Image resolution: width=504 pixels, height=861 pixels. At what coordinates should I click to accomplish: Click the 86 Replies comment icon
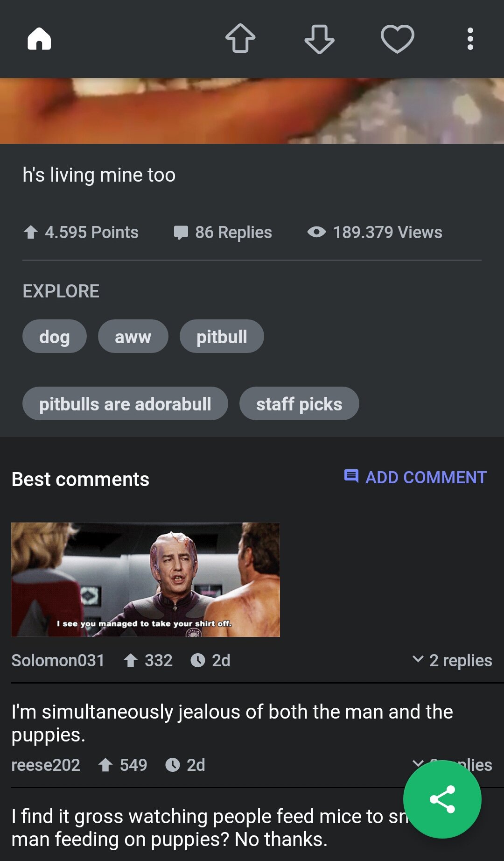pos(181,233)
